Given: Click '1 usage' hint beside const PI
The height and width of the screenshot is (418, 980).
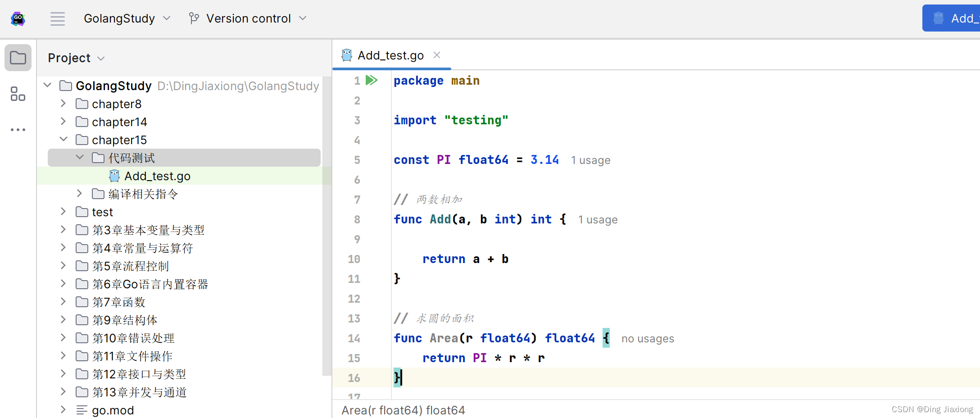Looking at the screenshot, I should [x=590, y=160].
